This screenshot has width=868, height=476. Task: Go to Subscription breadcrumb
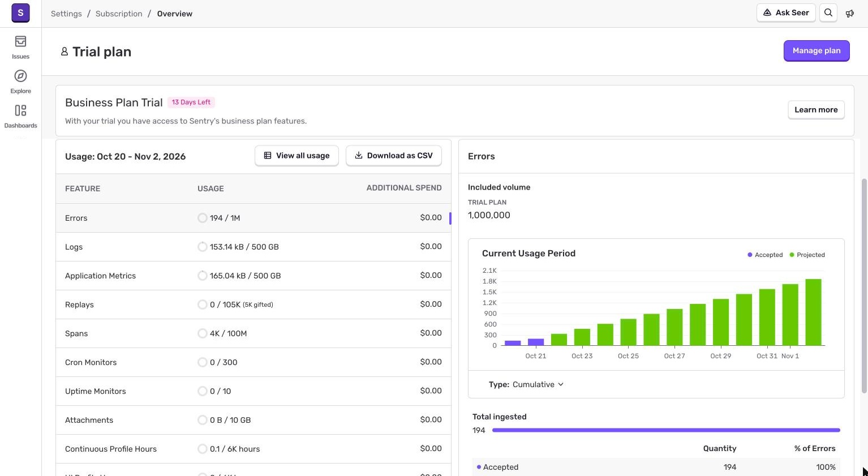tap(119, 14)
